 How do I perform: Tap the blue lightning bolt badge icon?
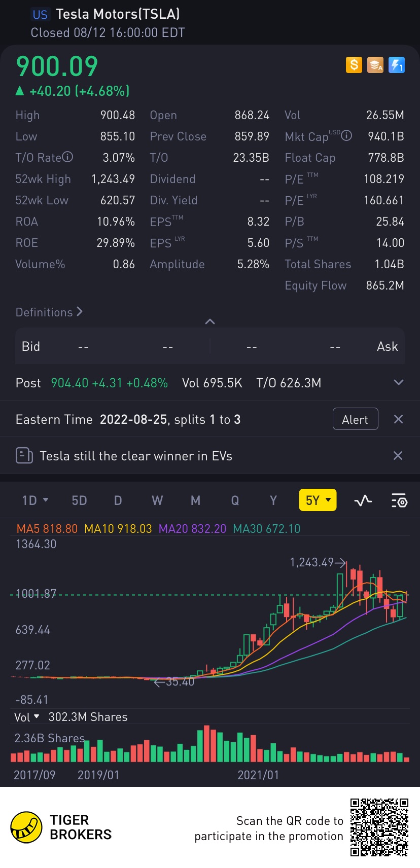click(397, 65)
